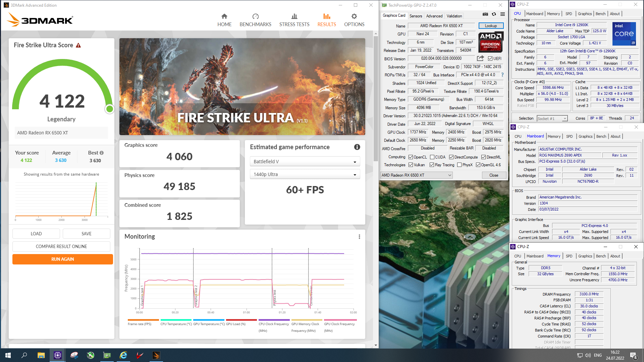Open File Explorer from the taskbar
644x362 pixels.
click(41, 355)
